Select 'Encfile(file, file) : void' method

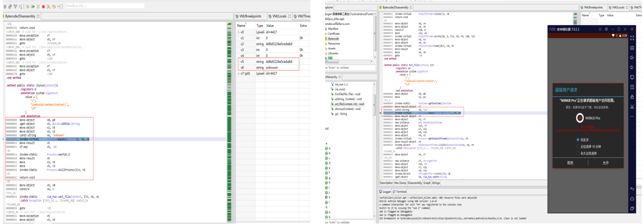pyautogui.click(x=347, y=94)
